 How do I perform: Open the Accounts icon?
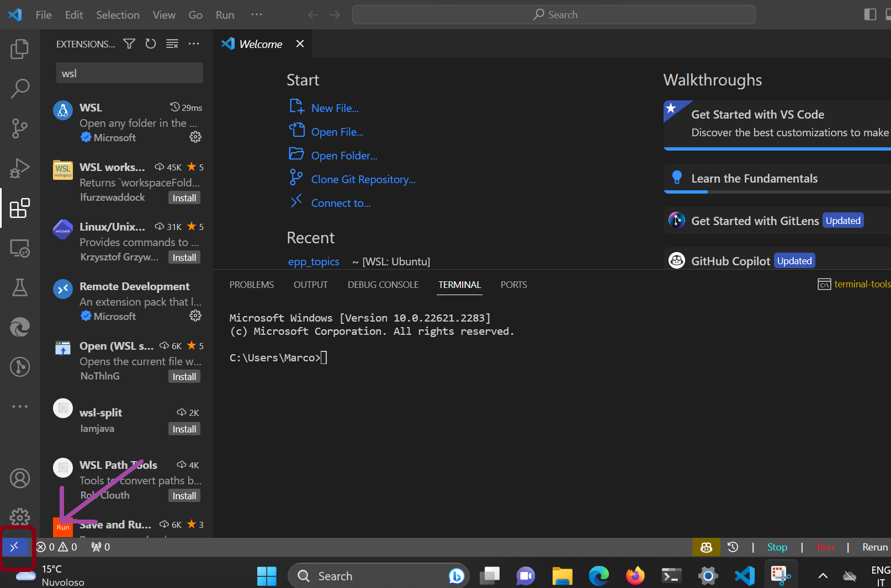click(x=20, y=478)
